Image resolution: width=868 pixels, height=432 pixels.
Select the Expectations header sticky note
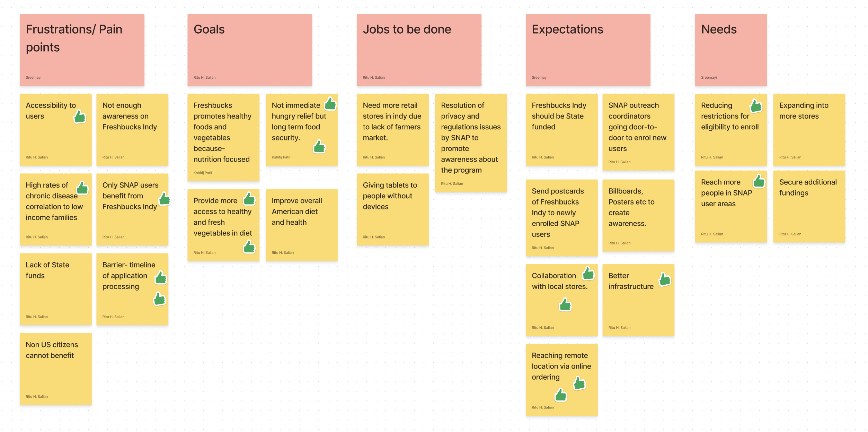[588, 50]
